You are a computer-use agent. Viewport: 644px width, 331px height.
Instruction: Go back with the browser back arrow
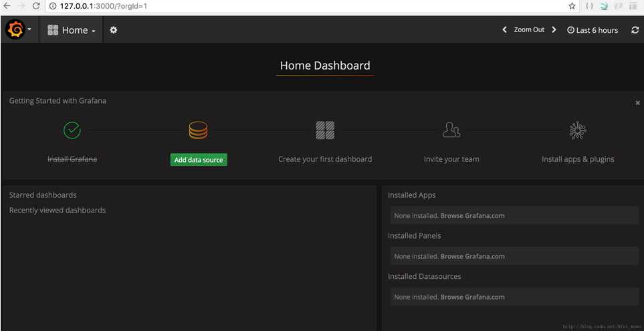[7, 6]
